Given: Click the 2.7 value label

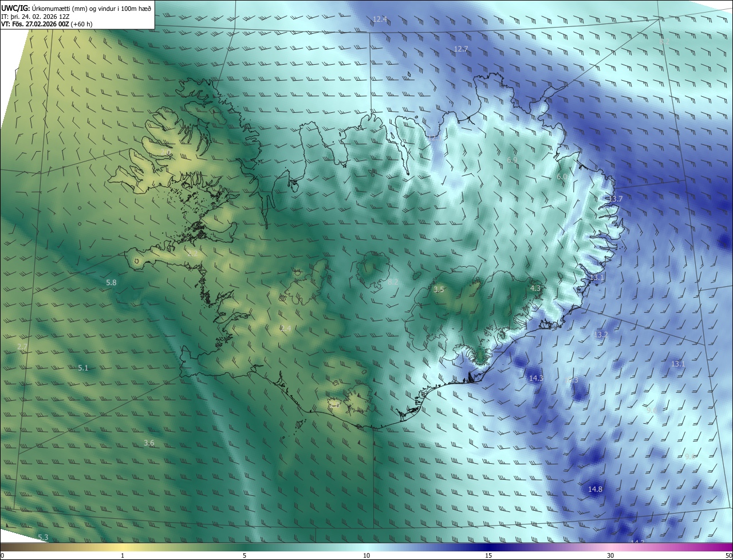Looking at the screenshot, I should (22, 346).
